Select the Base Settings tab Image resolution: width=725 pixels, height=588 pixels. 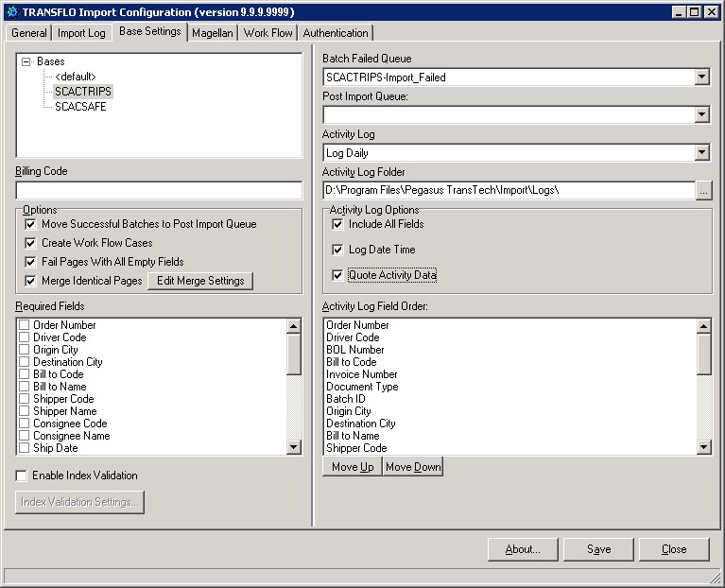pyautogui.click(x=149, y=31)
